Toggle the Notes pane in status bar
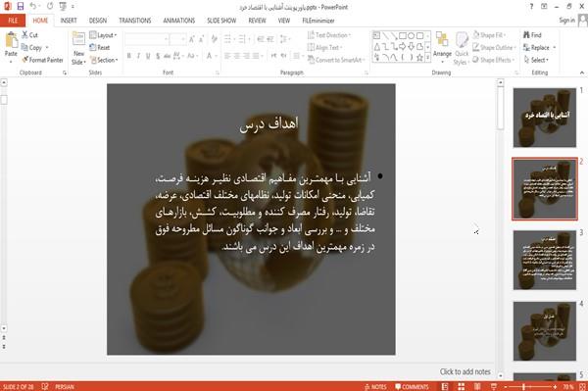Image resolution: width=588 pixels, height=391 pixels. [x=375, y=386]
